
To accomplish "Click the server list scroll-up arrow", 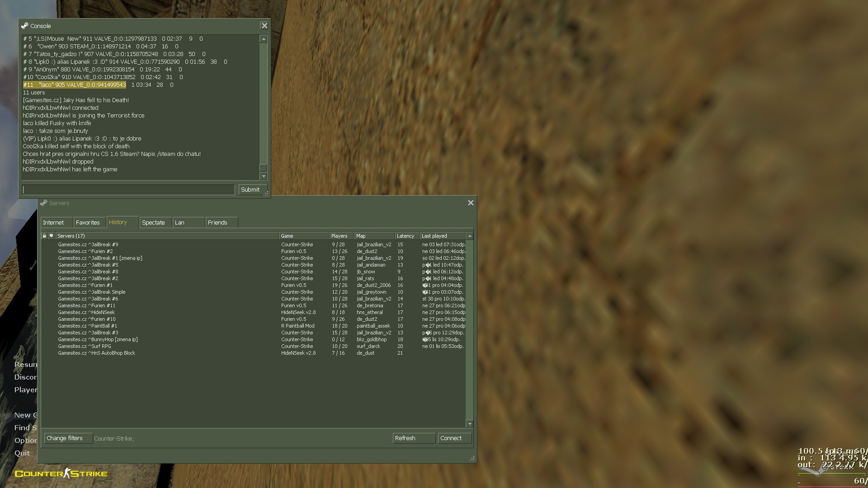I will [x=470, y=236].
